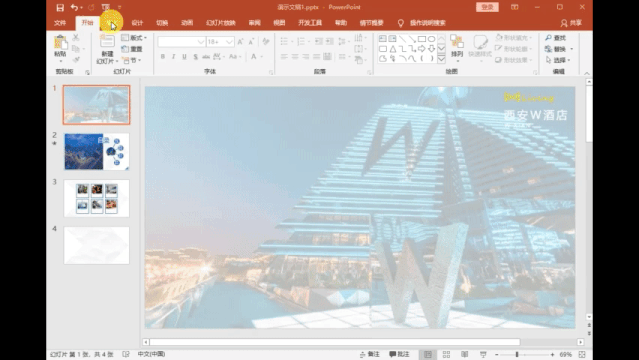Click the zoom in plus button
Viewport: 639px width, 360px height.
pyautogui.click(x=552, y=354)
